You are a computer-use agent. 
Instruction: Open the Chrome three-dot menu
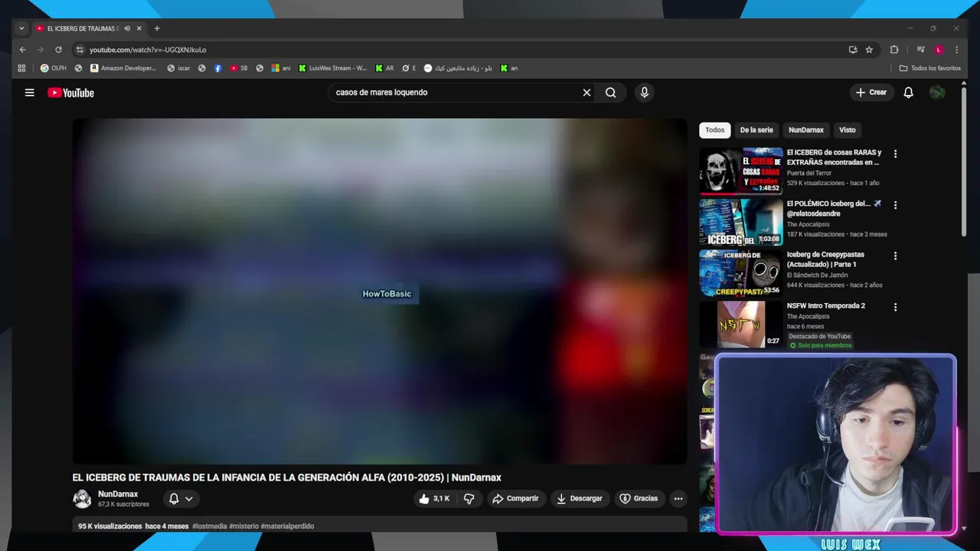coord(956,50)
